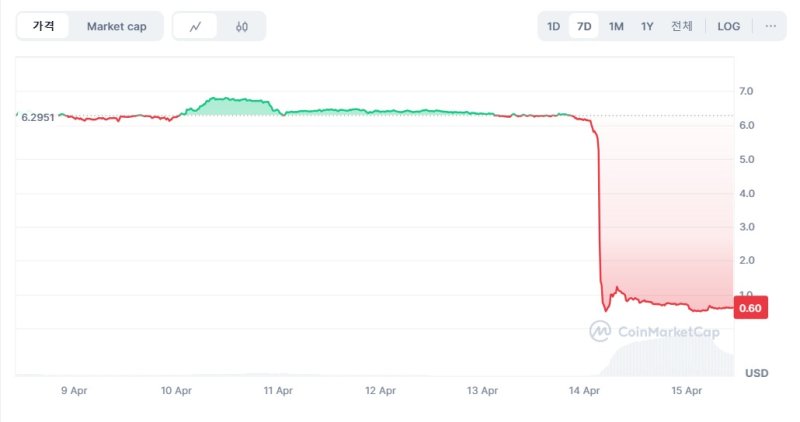
Task: Click the green price peak area
Action: click(230, 106)
